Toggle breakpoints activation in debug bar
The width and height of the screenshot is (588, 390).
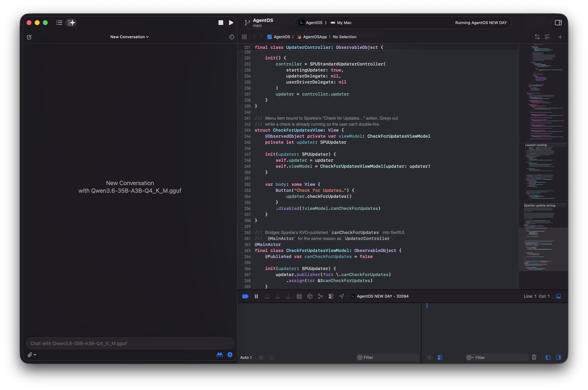pos(245,296)
